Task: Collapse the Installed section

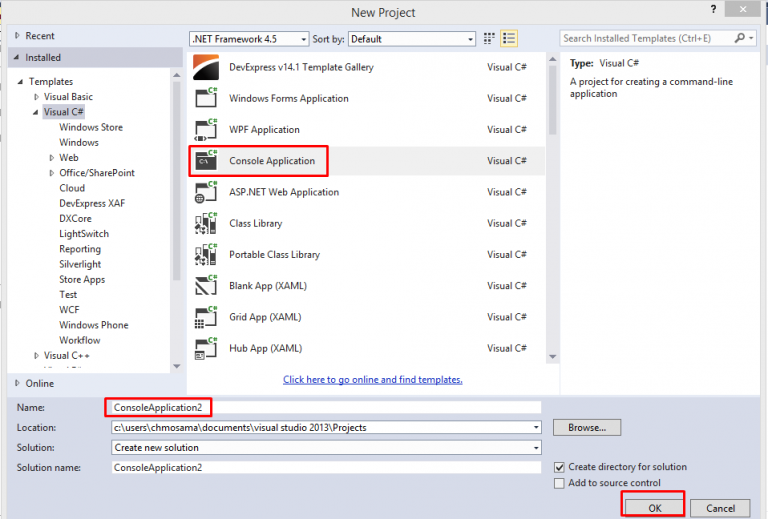Action: coord(17,57)
